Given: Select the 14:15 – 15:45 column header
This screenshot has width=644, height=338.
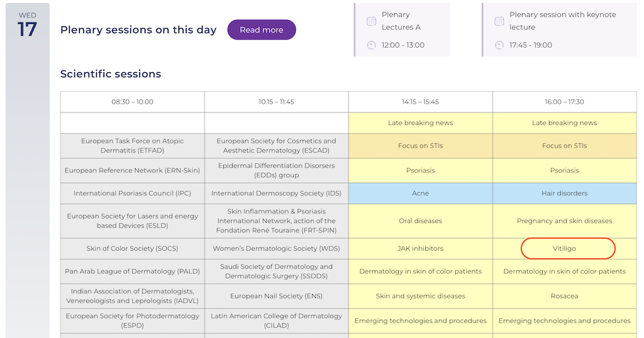Looking at the screenshot, I should click(420, 102).
